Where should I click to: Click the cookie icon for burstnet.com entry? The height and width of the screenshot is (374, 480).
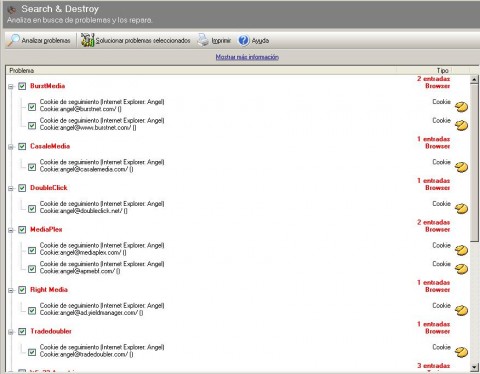[462, 107]
